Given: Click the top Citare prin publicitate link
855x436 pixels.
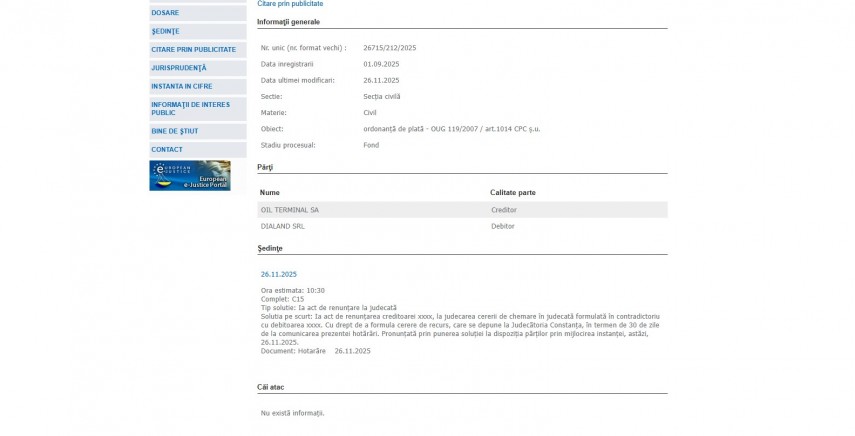Looking at the screenshot, I should (x=290, y=4).
